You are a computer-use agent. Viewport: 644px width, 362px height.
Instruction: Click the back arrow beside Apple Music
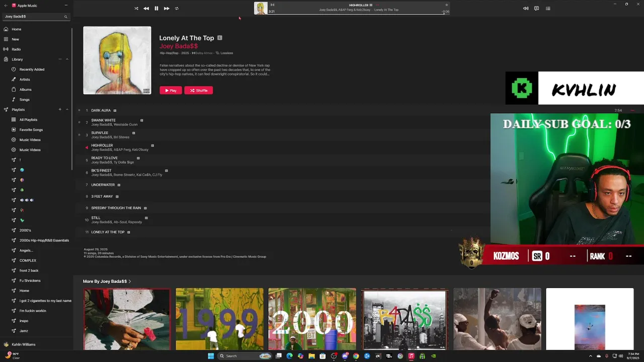6,6
